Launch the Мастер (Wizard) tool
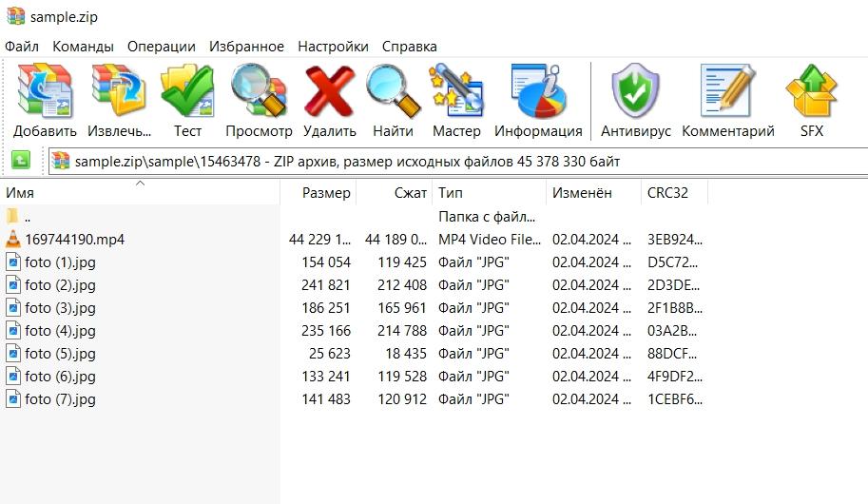 [456, 92]
